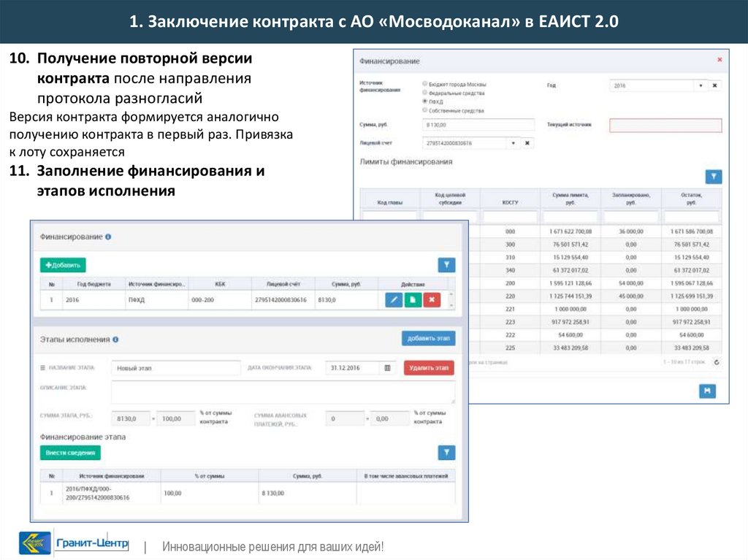Image resolution: width=748 pixels, height=560 pixels.
Task: Click the green copy document icon in Действия
Action: (x=413, y=300)
